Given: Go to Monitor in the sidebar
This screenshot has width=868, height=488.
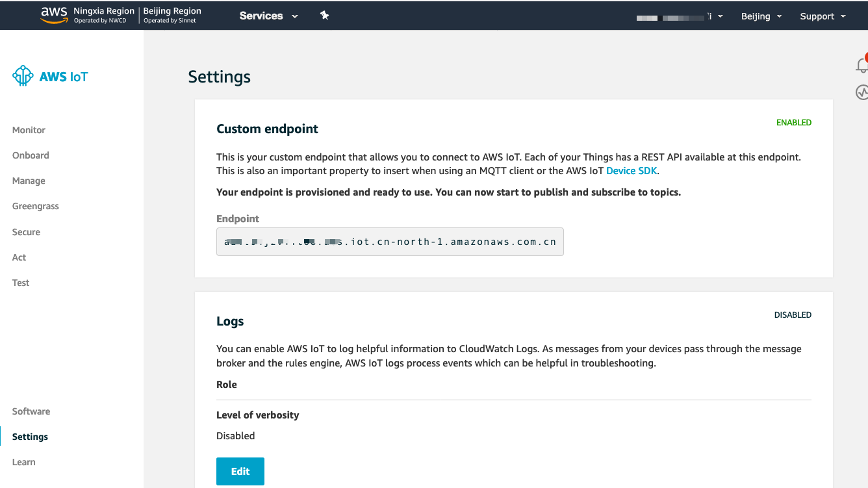Looking at the screenshot, I should (29, 130).
